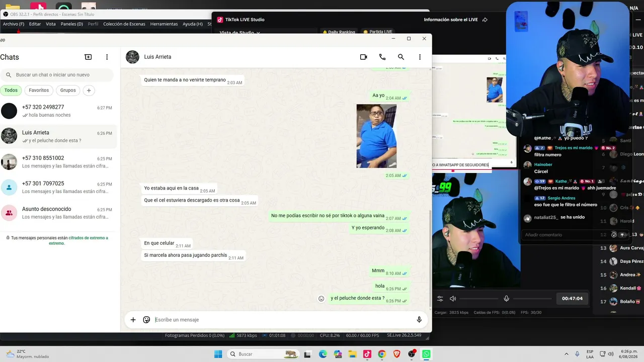The width and height of the screenshot is (644, 362).
Task: Open the attachment plus menu in composer
Action: 133,320
